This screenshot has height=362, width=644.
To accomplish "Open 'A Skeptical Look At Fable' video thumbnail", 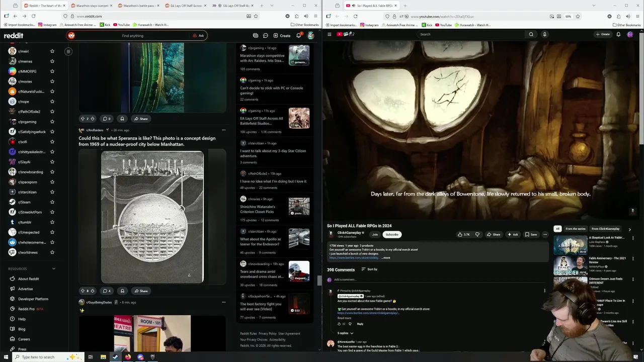I will coord(571,245).
